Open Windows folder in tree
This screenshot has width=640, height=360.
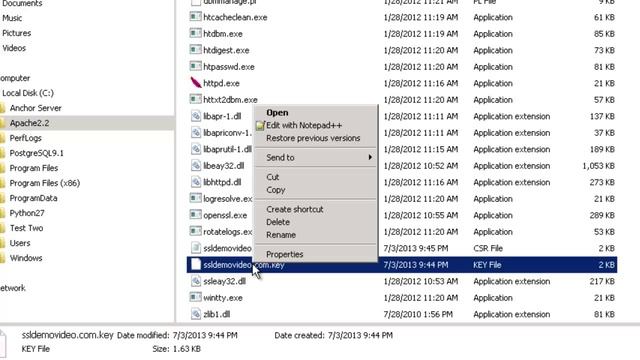26,258
